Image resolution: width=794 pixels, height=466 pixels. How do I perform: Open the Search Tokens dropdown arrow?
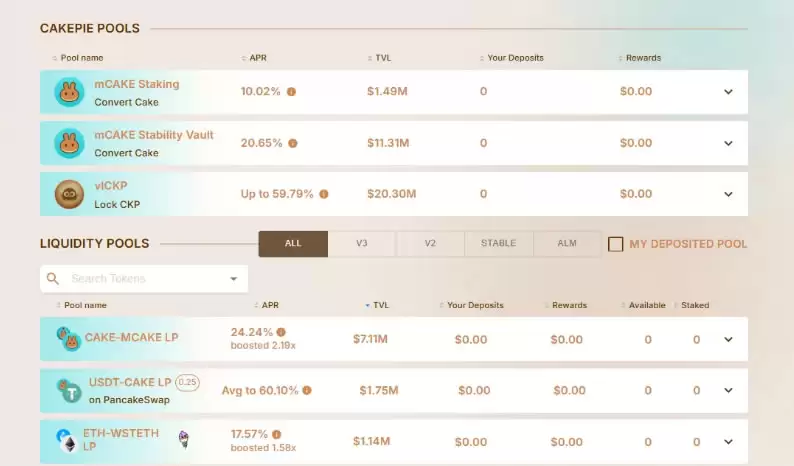[x=234, y=279]
